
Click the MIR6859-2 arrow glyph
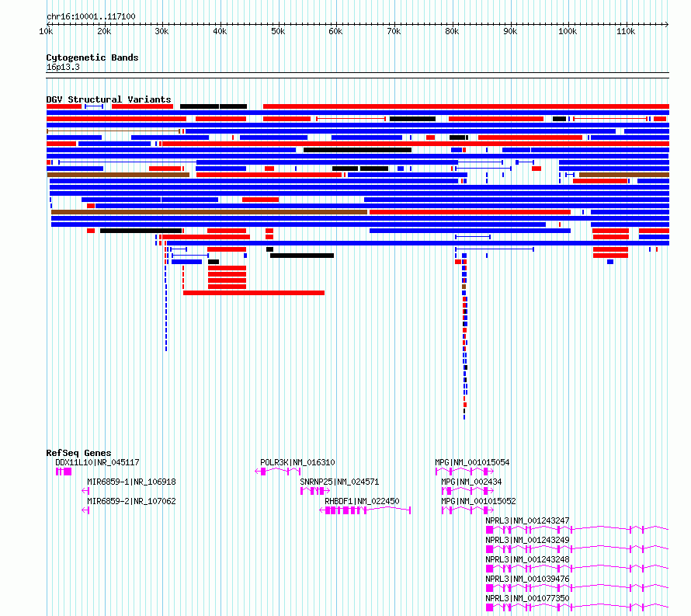[x=85, y=510]
